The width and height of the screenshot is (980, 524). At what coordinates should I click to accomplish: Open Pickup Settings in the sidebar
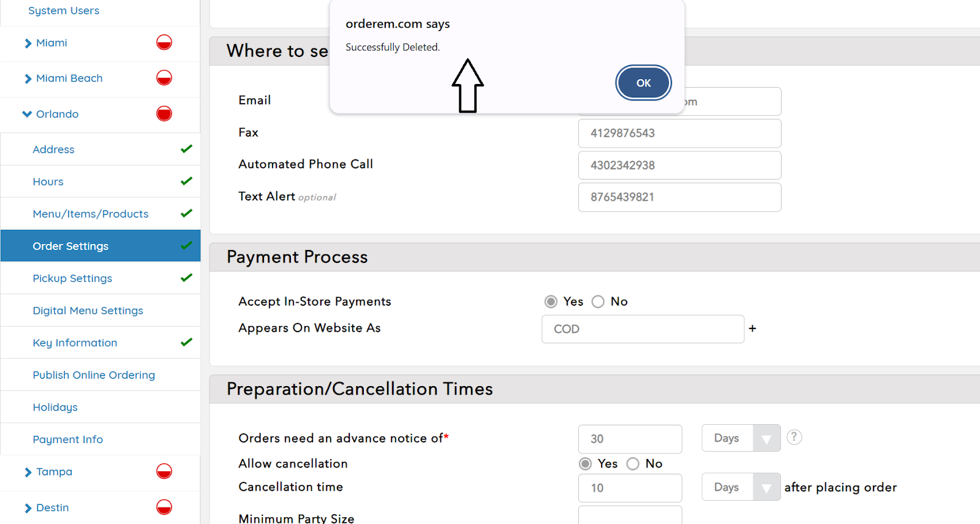pyautogui.click(x=72, y=278)
